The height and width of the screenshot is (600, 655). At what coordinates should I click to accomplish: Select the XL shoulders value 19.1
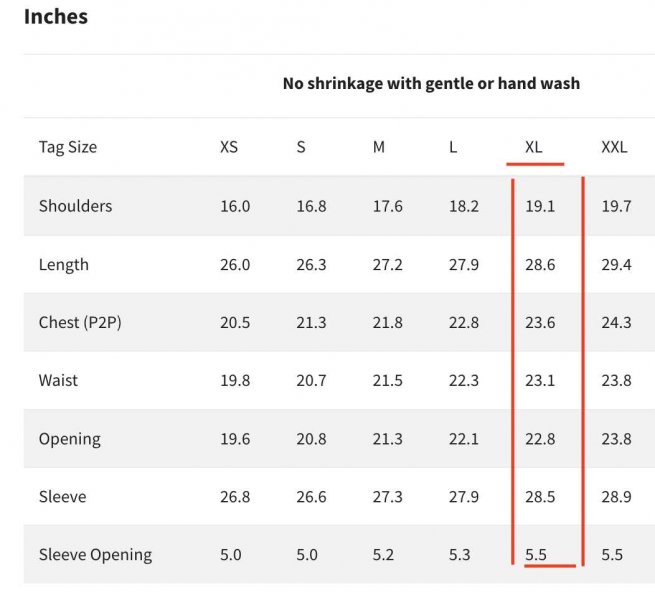(540, 206)
